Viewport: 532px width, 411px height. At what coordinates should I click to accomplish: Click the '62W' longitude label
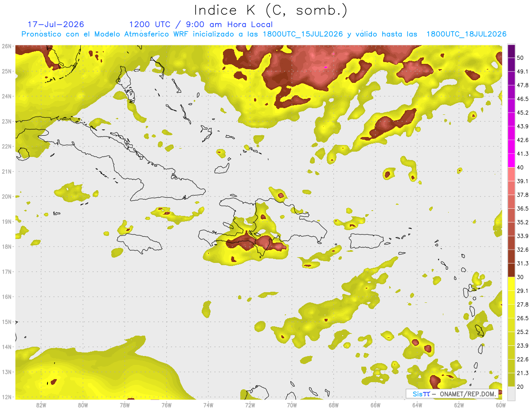(x=459, y=405)
